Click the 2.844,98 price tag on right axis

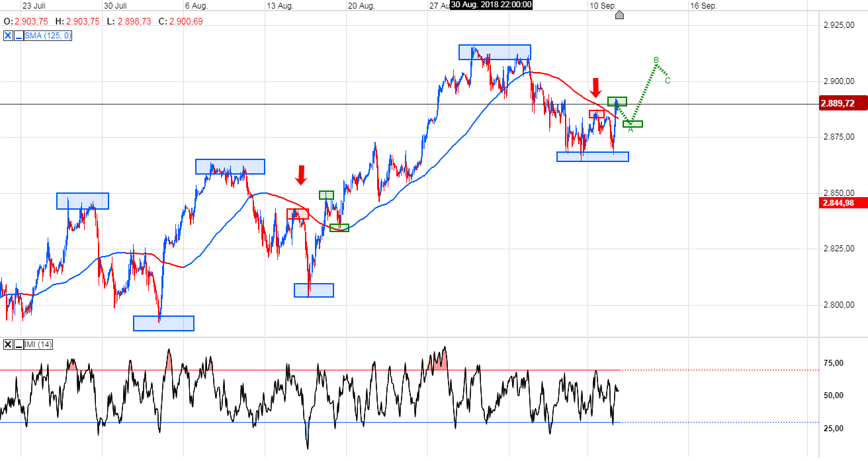(842, 202)
